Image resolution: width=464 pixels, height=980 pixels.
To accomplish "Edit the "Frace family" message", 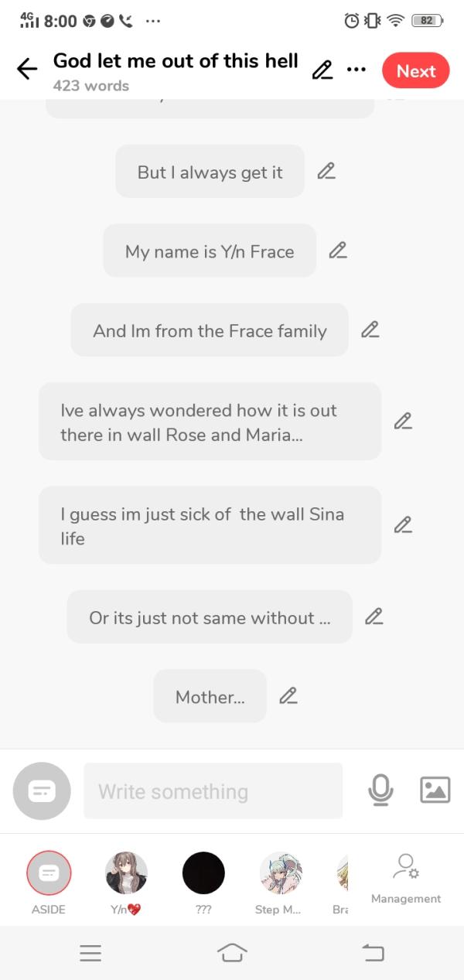I will tap(370, 330).
